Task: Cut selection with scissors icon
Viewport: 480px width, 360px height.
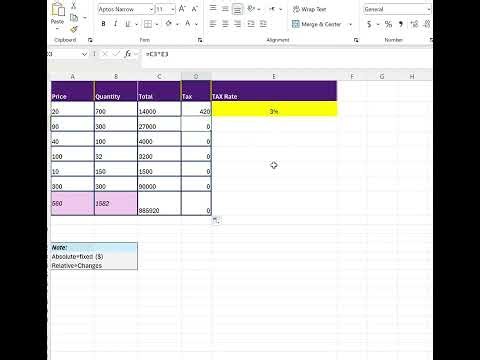Action: pos(74,6)
